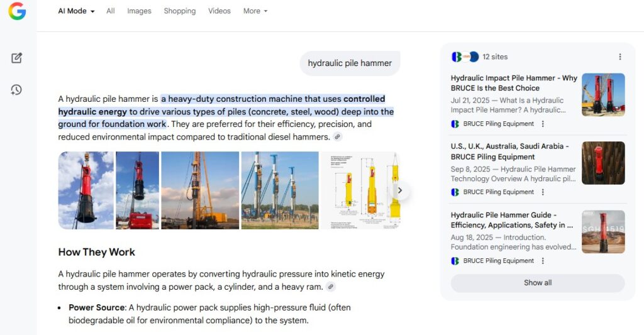Open three-dot menu in 12 sites panel
This screenshot has width=644, height=335.
(x=619, y=57)
